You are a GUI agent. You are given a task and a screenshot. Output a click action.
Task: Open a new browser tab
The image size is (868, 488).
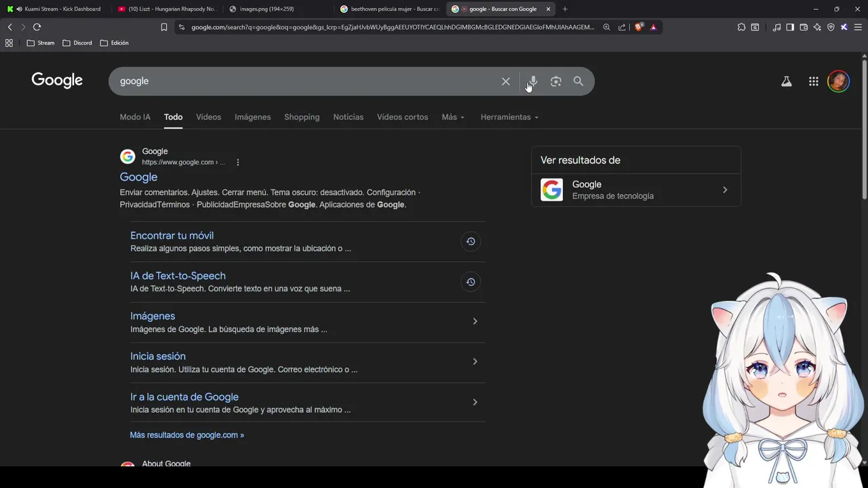[565, 9]
